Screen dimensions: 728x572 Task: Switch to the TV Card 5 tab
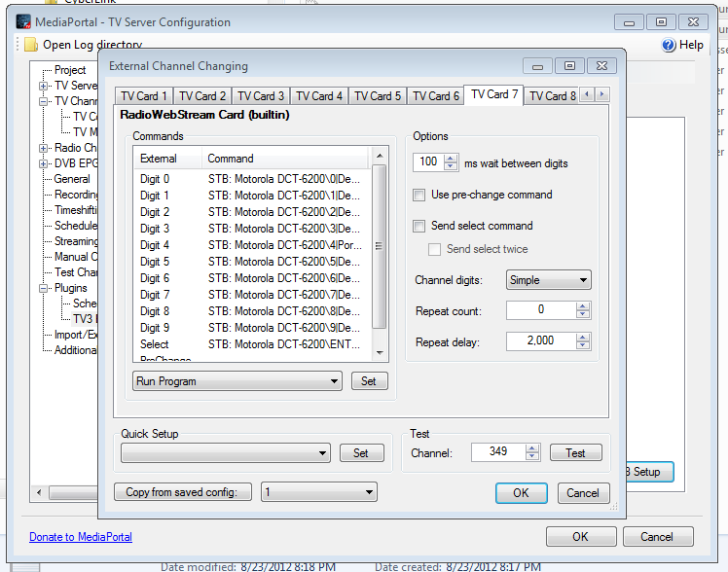379,95
